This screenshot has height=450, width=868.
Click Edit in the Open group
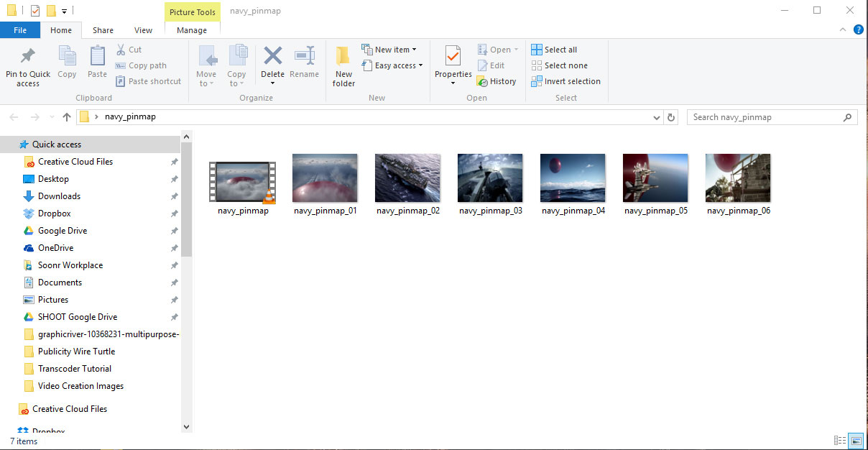coord(491,65)
